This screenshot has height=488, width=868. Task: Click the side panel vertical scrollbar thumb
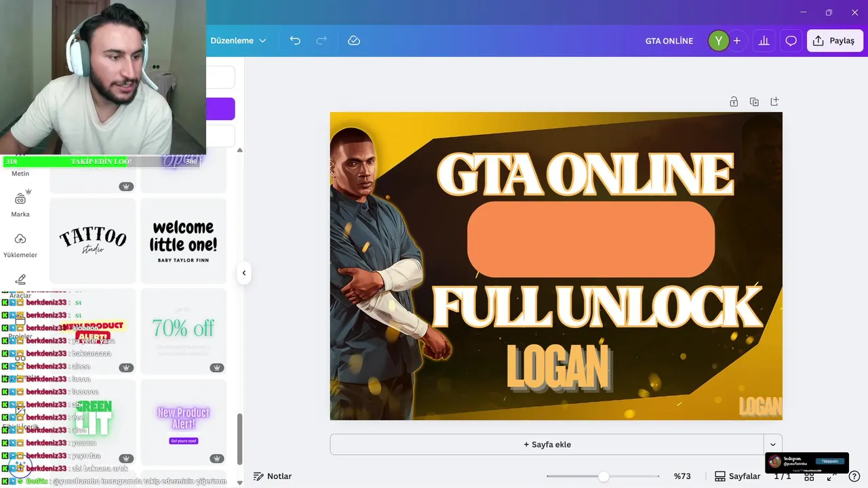[x=239, y=439]
